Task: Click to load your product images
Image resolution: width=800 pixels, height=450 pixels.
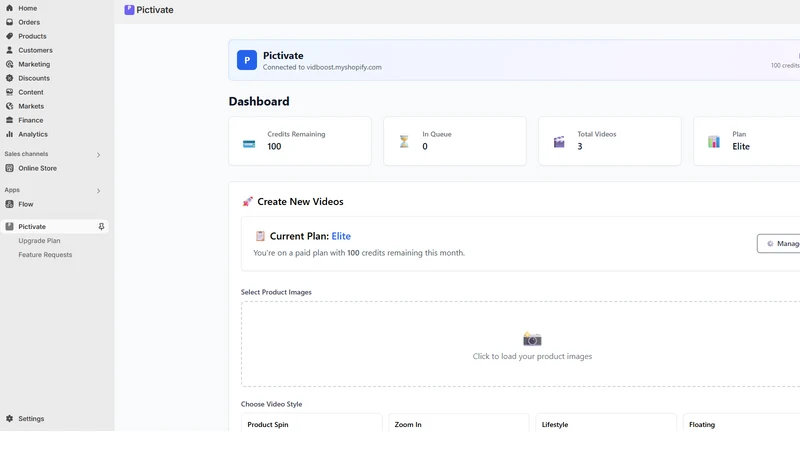Action: (x=532, y=356)
